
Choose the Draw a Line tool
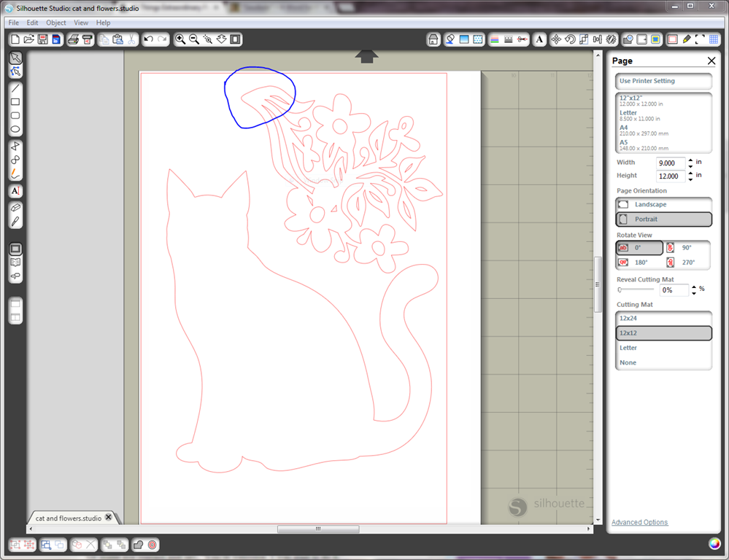click(15, 88)
